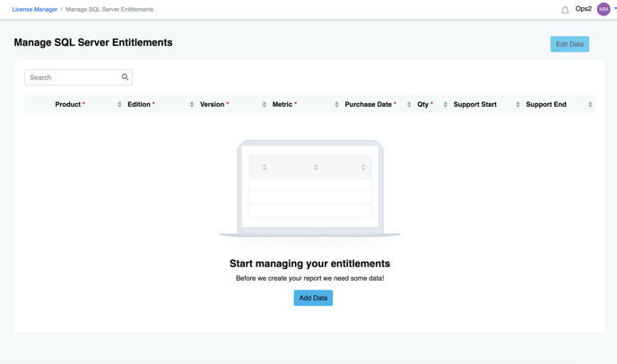Click the Product column header
Image resolution: width=617 pixels, height=364 pixels.
click(70, 104)
